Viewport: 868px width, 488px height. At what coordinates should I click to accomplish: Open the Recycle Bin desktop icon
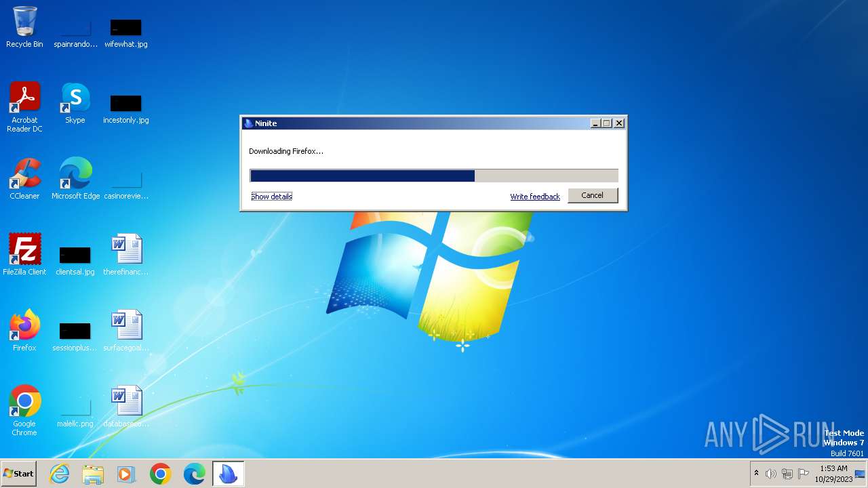[x=24, y=27]
